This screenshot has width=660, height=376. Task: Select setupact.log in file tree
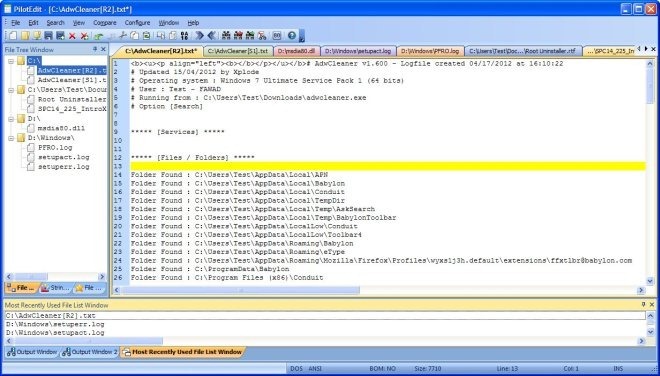pyautogui.click(x=64, y=157)
